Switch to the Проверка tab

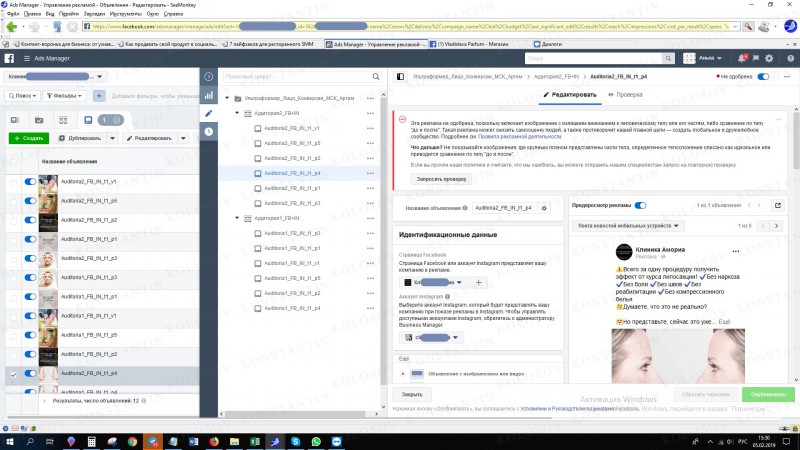pos(625,95)
